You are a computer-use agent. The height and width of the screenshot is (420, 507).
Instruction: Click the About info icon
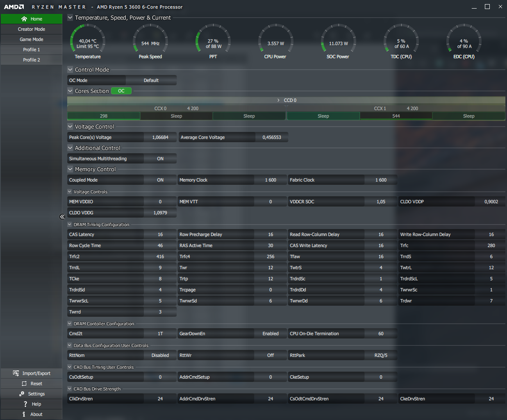point(24,414)
